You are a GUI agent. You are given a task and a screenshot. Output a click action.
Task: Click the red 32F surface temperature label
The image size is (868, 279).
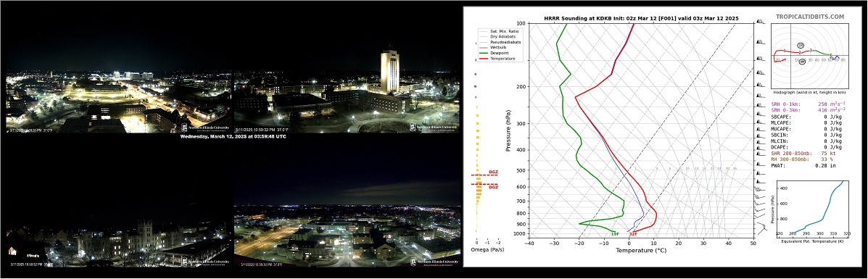tap(633, 234)
